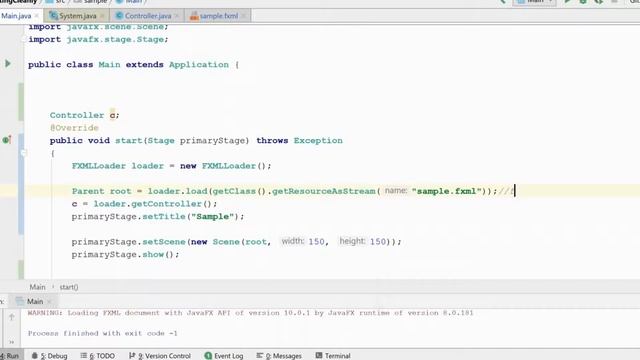This screenshot has height=360, width=640.
Task: Click the "sample.fxml" string in the code
Action: click(447, 191)
